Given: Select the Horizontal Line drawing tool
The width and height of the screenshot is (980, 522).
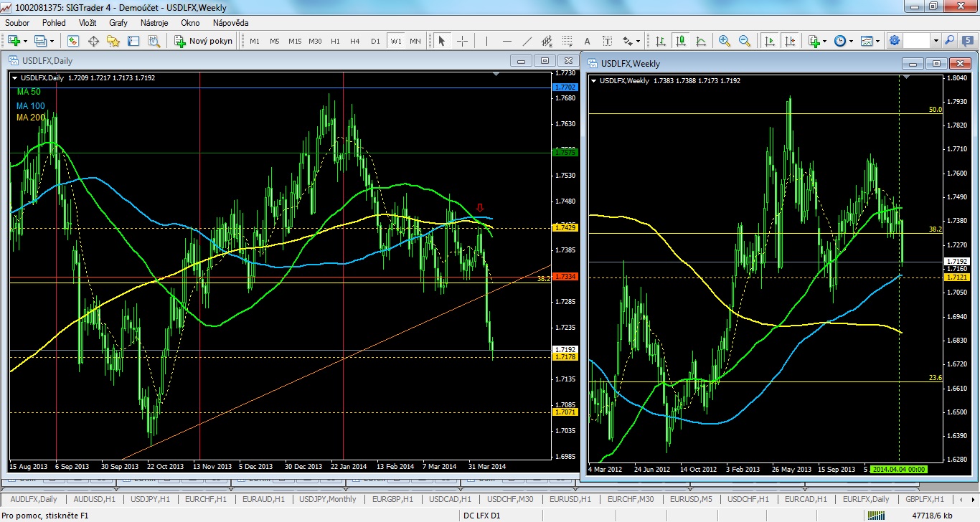Looking at the screenshot, I should (507, 41).
